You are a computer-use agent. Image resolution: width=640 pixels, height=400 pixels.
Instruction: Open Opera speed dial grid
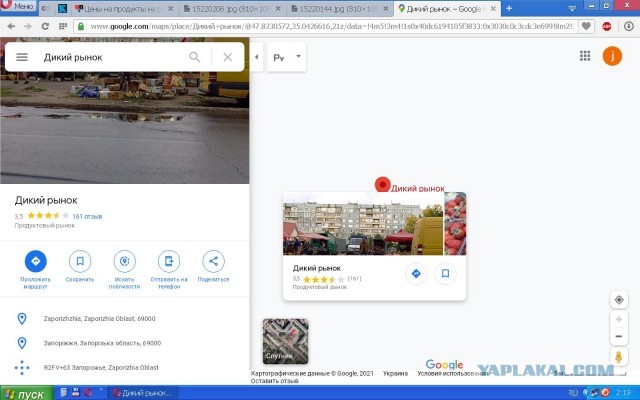(63, 27)
